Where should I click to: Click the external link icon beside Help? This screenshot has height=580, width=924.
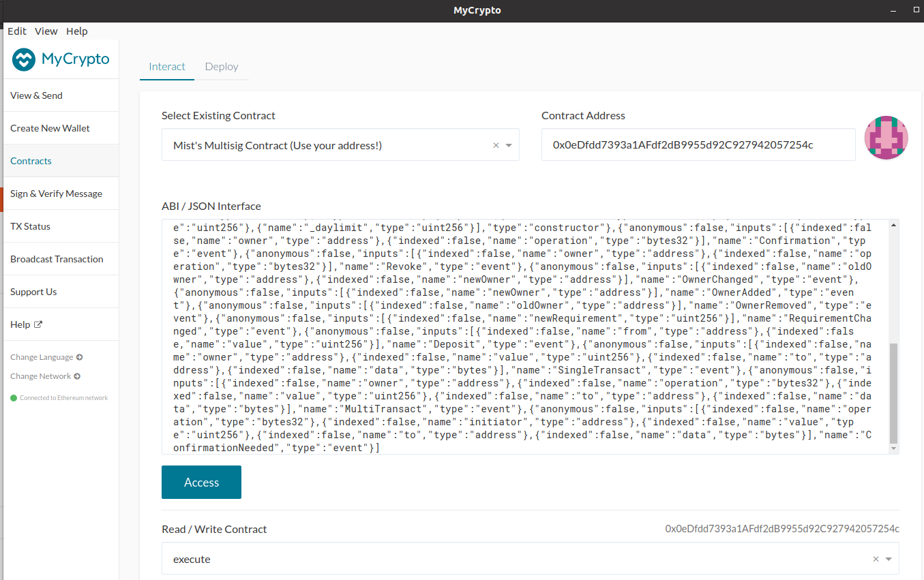click(x=38, y=324)
